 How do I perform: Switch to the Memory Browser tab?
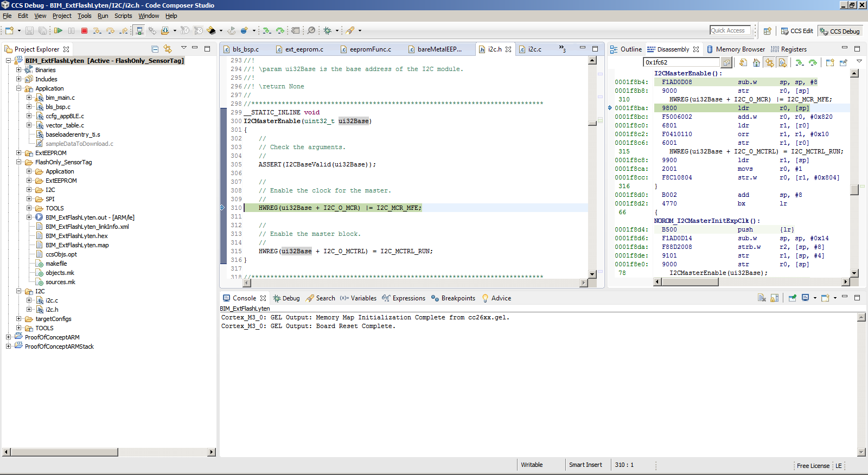739,49
